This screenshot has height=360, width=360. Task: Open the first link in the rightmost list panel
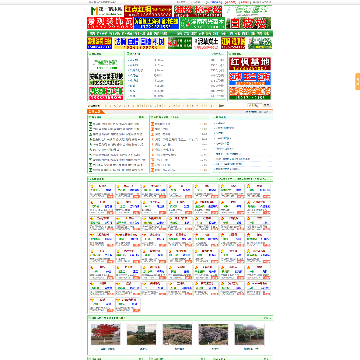click(220, 123)
